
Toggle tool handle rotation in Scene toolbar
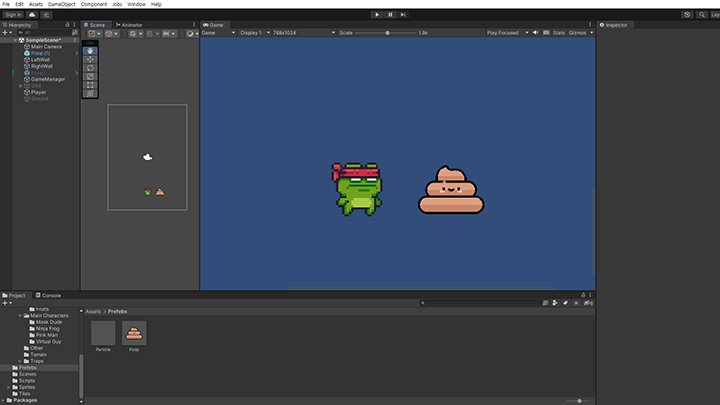111,34
